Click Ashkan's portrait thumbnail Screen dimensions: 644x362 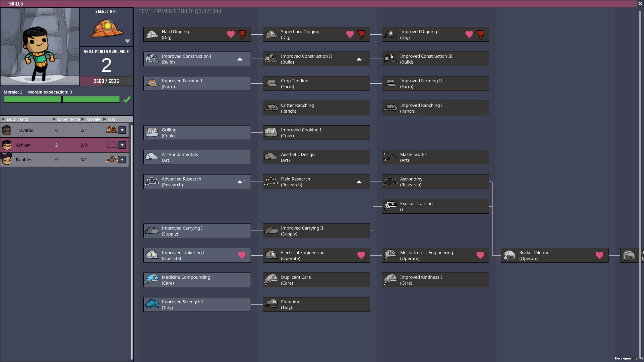pyautogui.click(x=7, y=145)
